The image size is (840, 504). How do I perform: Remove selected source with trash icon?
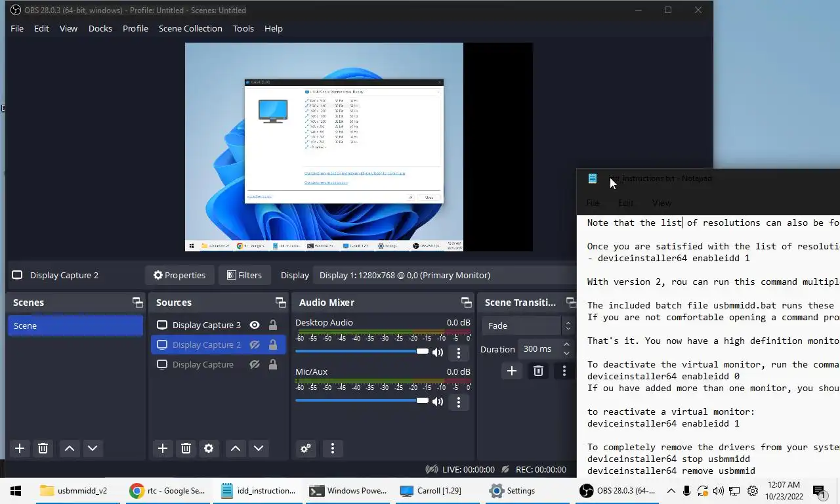tap(186, 448)
